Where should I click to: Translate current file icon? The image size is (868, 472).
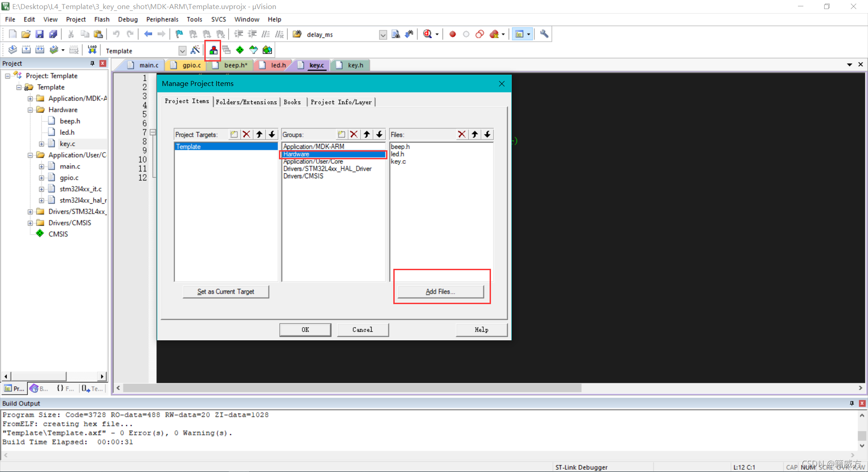pyautogui.click(x=13, y=50)
